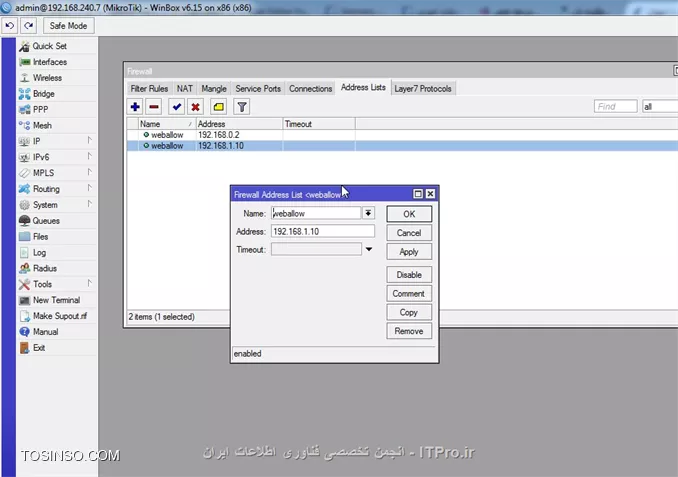Expand the Timeout field arrow

369,249
